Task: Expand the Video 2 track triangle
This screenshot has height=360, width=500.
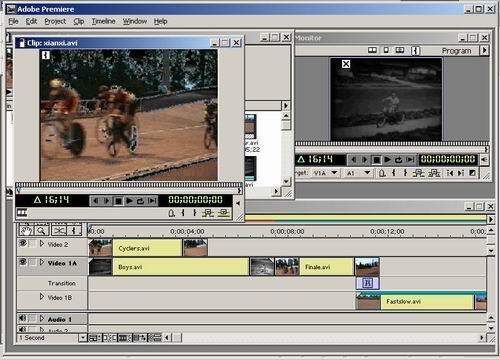Action: (42, 244)
